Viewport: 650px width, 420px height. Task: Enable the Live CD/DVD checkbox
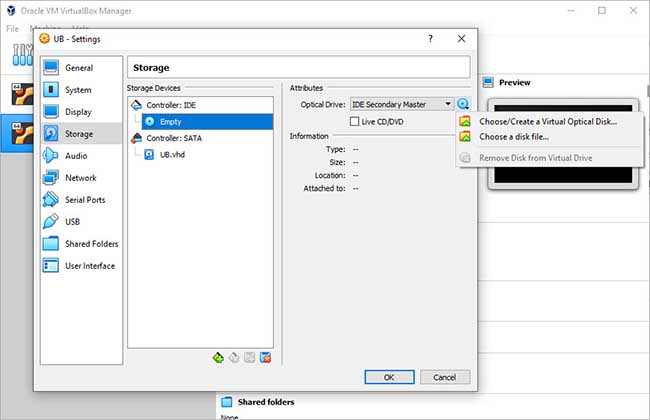click(x=354, y=121)
